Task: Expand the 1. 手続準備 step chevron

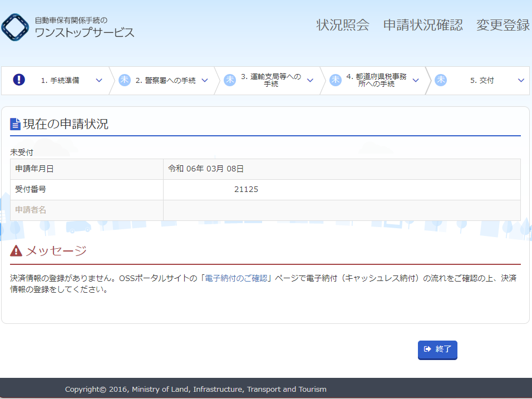Action: 99,80
